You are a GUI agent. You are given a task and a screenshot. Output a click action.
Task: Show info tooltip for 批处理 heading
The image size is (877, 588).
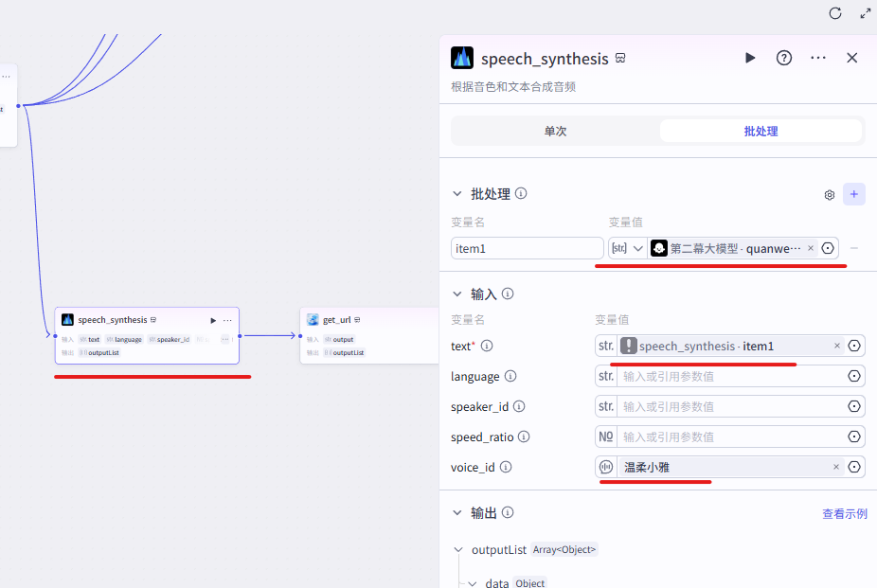point(521,193)
